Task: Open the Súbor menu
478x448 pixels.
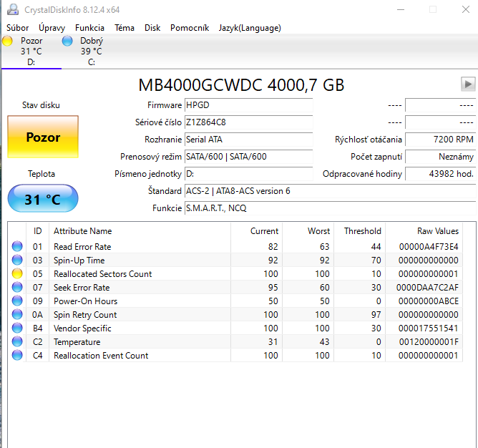Action: [x=18, y=28]
